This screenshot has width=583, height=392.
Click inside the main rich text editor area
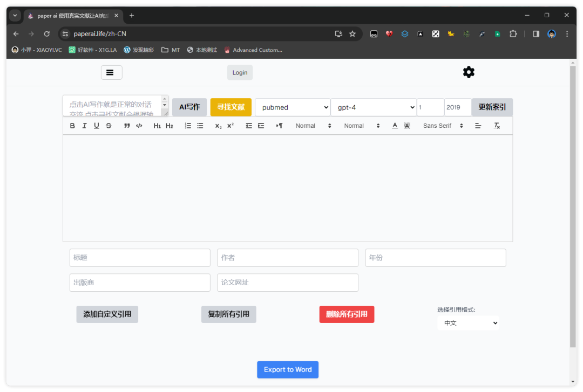point(287,188)
